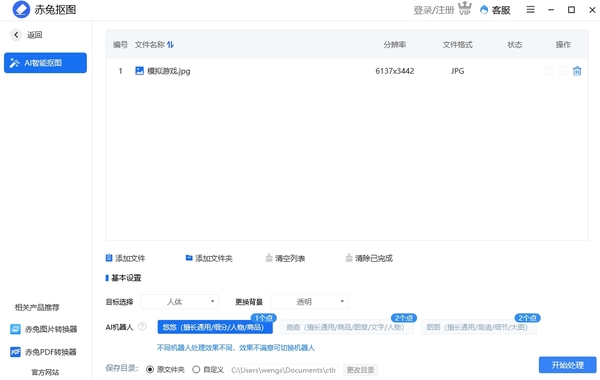Click image icon beside 模拟游戏.jpg
This screenshot has height=380, width=600.
tap(139, 71)
